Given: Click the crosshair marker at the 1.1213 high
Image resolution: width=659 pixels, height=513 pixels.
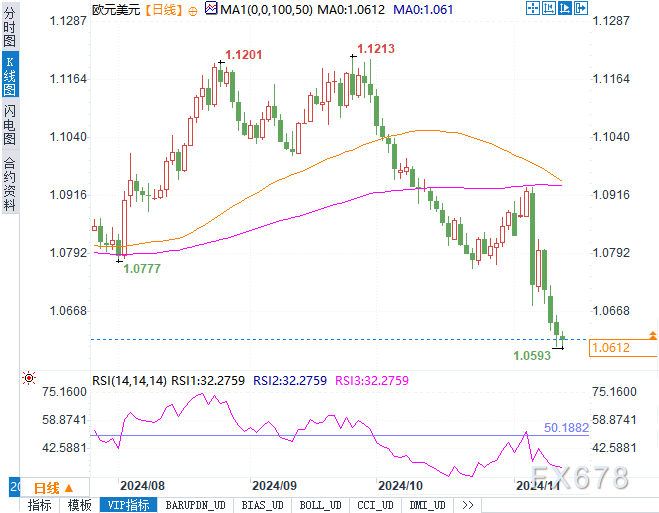Looking at the screenshot, I should [x=354, y=57].
